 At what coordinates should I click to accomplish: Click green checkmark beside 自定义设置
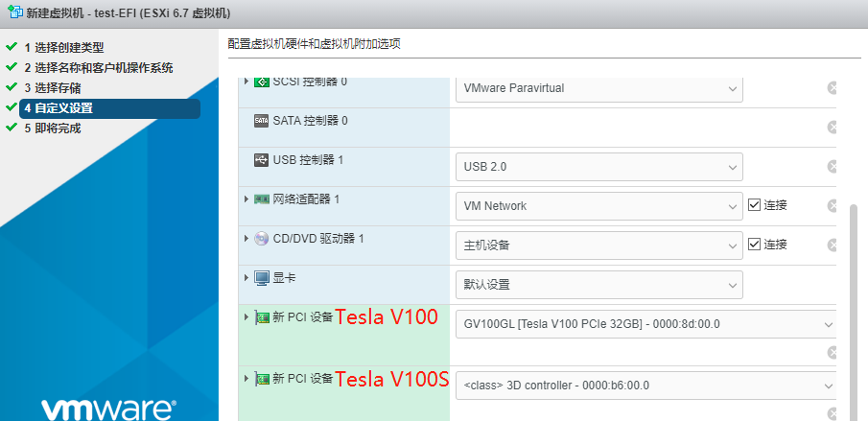pos(12,107)
